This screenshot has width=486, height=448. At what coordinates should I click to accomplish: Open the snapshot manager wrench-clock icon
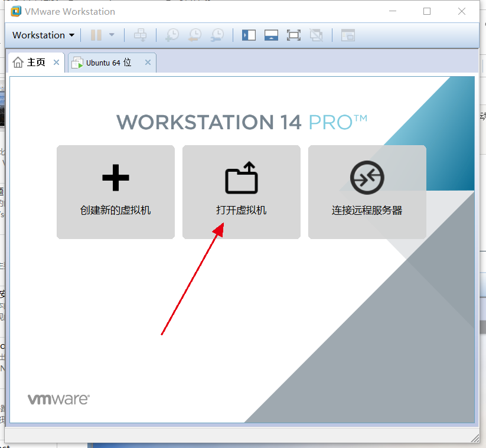coord(217,35)
